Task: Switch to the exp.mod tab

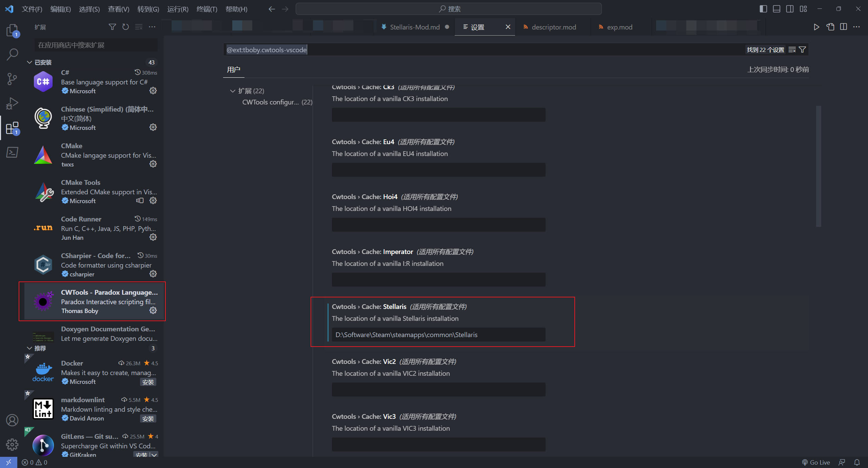Action: [619, 27]
